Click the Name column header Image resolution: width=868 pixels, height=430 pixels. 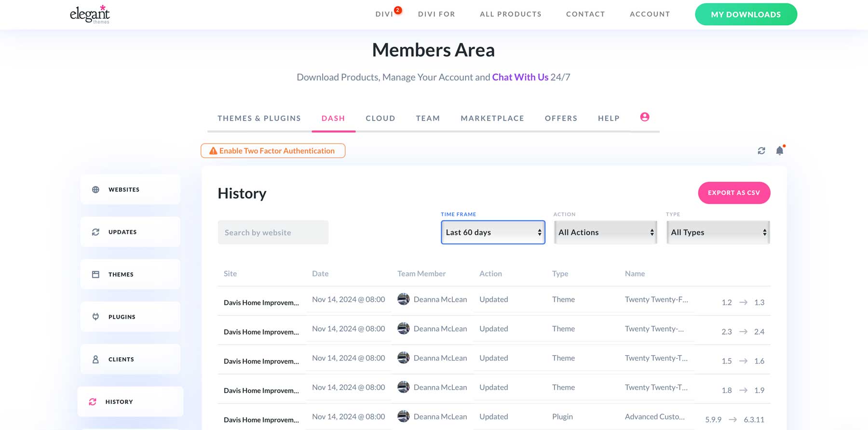tap(635, 273)
